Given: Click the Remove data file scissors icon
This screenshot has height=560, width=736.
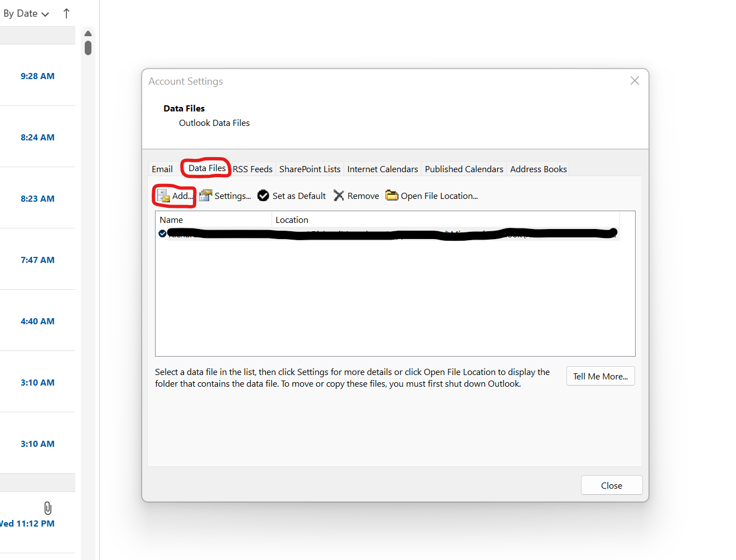Looking at the screenshot, I should click(339, 195).
